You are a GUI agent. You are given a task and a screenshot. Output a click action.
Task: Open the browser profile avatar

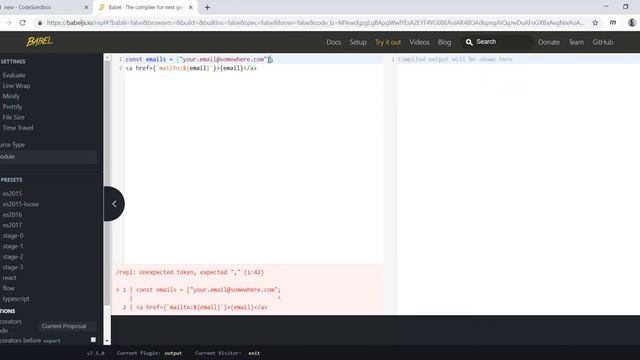[x=632, y=23]
